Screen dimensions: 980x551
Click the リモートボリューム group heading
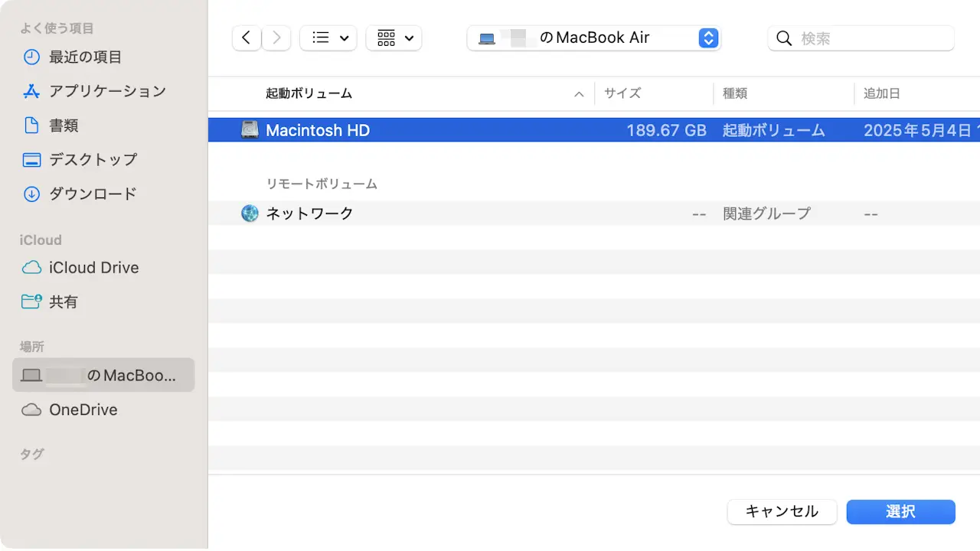[322, 184]
